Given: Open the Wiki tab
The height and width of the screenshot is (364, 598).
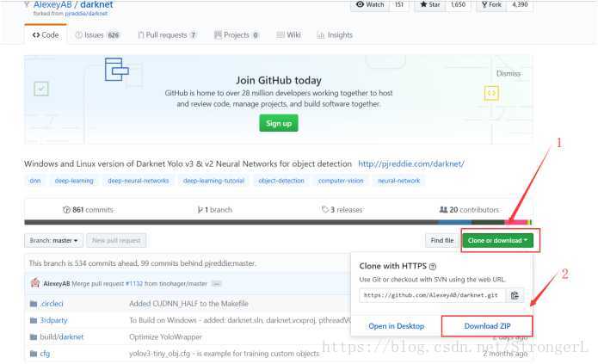Looking at the screenshot, I should click(x=288, y=35).
